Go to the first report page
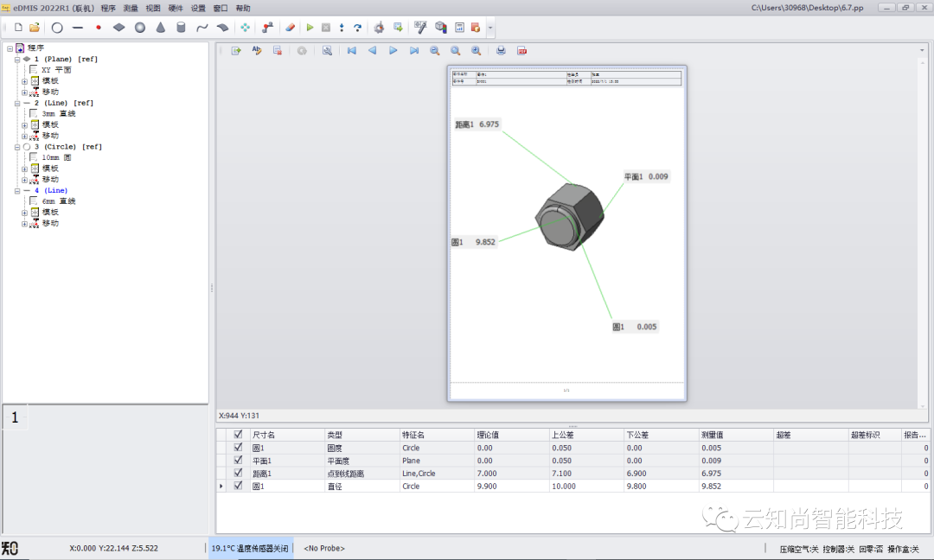The image size is (934, 560). (351, 51)
